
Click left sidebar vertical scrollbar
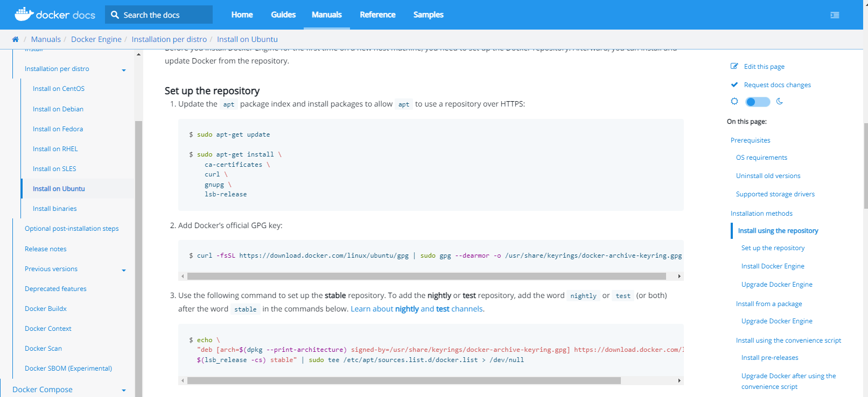point(138,258)
